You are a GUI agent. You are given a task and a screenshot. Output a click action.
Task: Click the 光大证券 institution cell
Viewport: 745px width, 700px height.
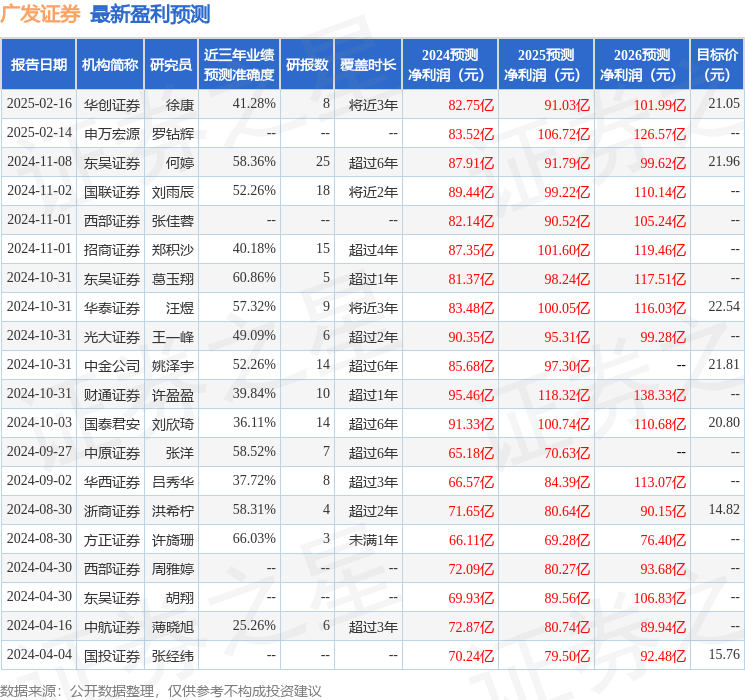(112, 336)
